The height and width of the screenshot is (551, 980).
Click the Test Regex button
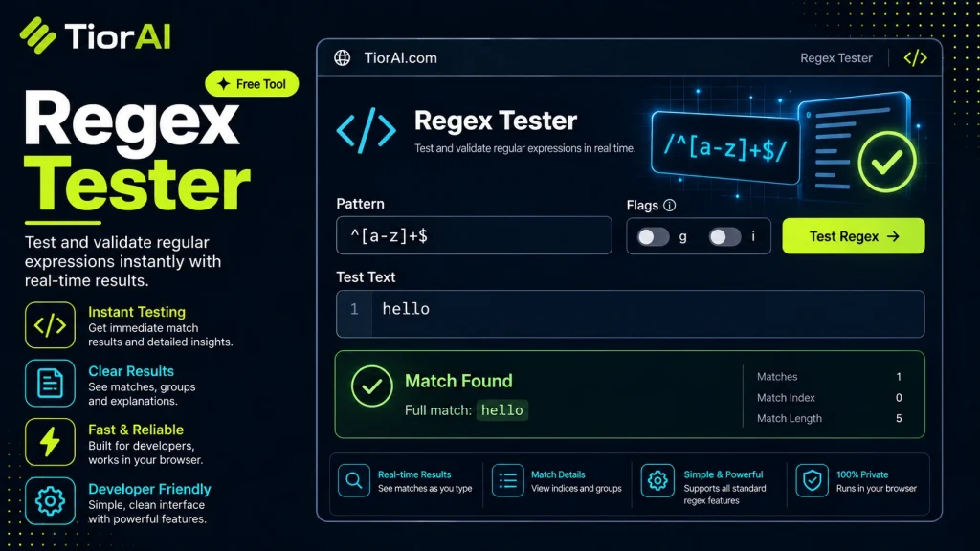click(853, 236)
